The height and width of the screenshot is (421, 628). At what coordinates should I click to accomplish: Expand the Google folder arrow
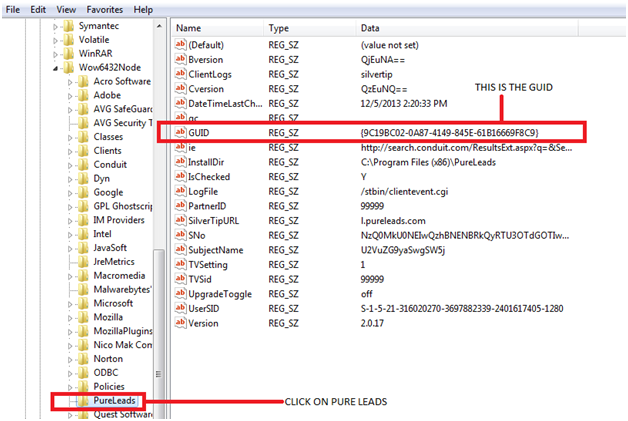(71, 192)
